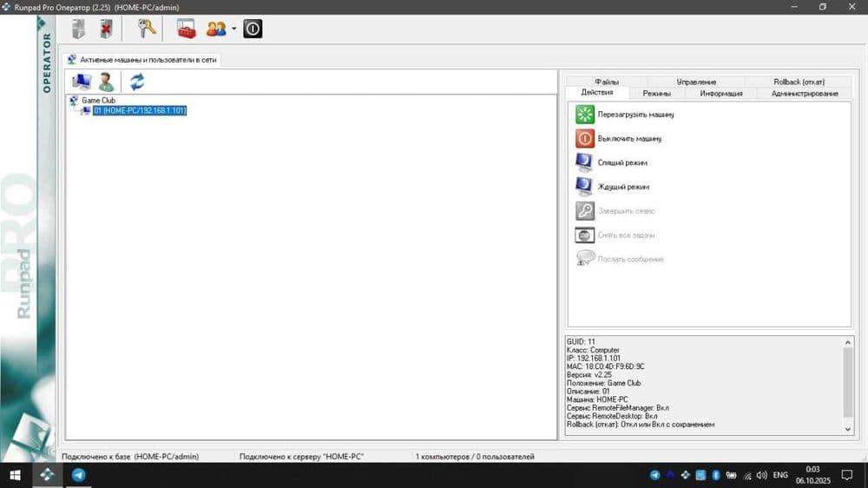Click the sleep mode monitor icon
868x488 pixels.
(584, 162)
